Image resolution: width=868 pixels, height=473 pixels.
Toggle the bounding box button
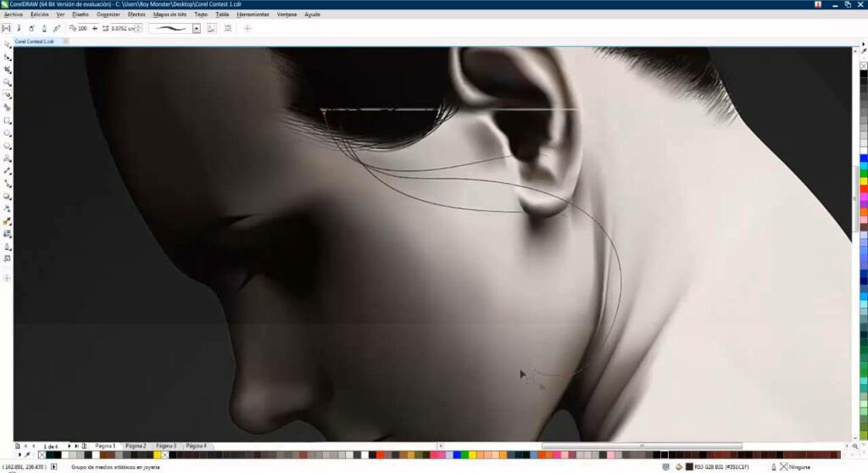(227, 28)
